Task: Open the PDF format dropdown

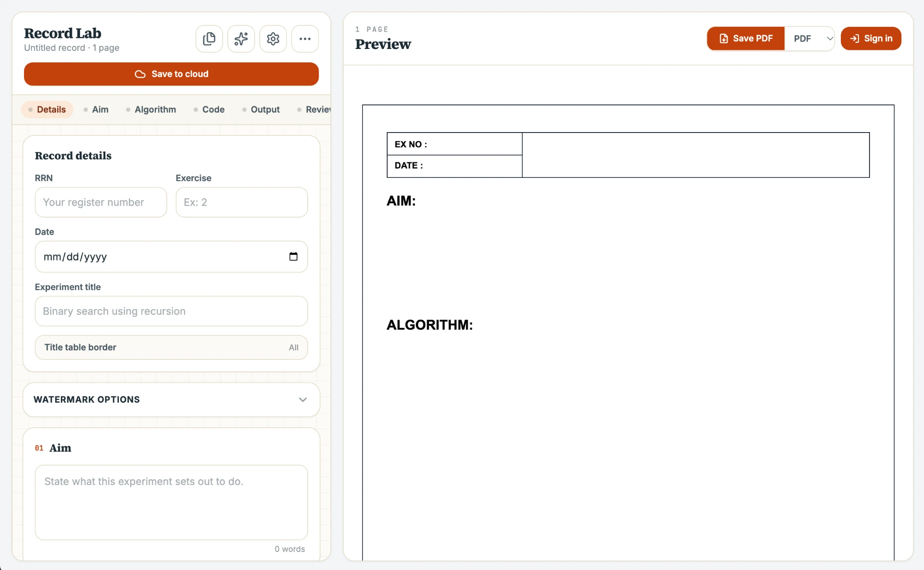Action: click(x=810, y=38)
